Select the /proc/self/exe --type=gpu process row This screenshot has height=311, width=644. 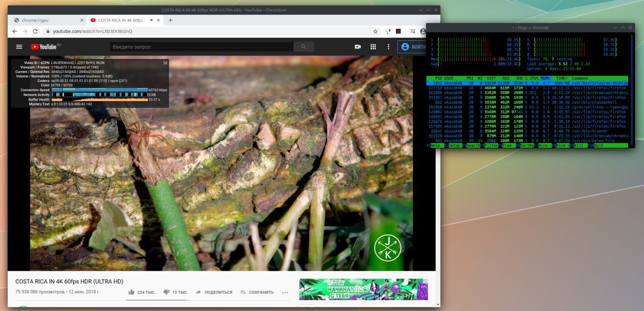pos(527,107)
